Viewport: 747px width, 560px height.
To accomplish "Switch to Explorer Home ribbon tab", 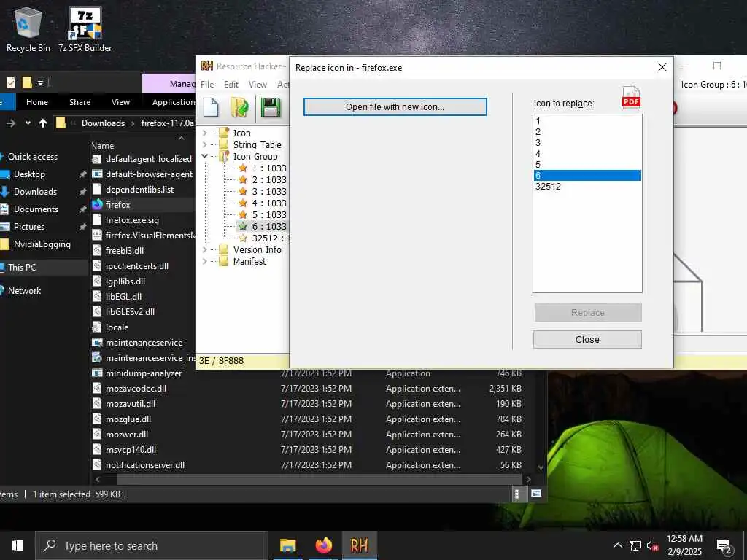I will (x=37, y=102).
